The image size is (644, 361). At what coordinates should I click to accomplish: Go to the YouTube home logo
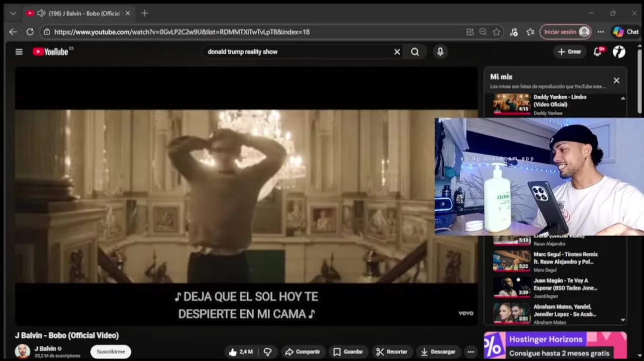pyautogui.click(x=50, y=52)
